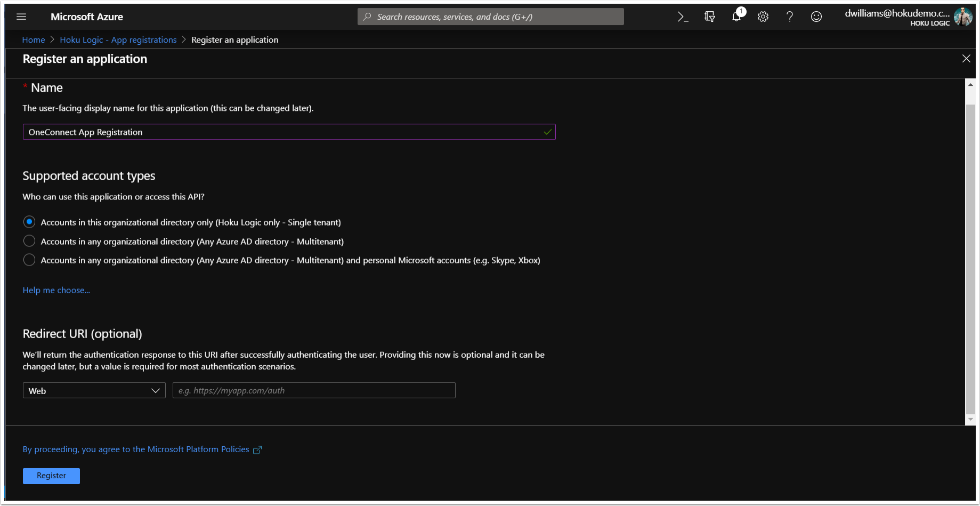Click the Register button
The image size is (980, 506).
51,476
